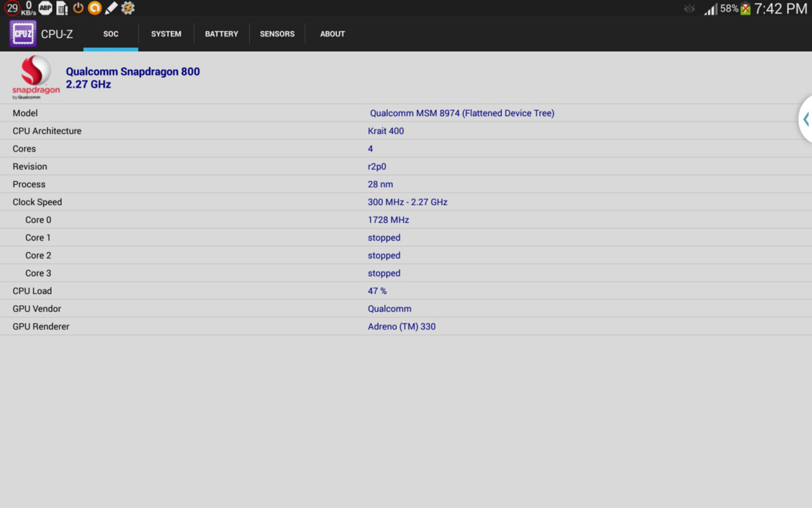Tap the Core 1 row label
This screenshot has width=812, height=508.
click(38, 238)
